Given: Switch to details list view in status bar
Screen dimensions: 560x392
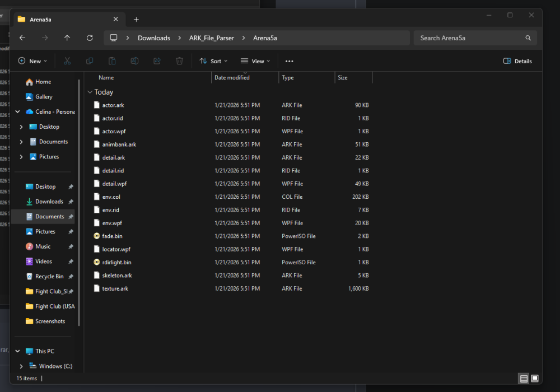Looking at the screenshot, I should click(524, 379).
